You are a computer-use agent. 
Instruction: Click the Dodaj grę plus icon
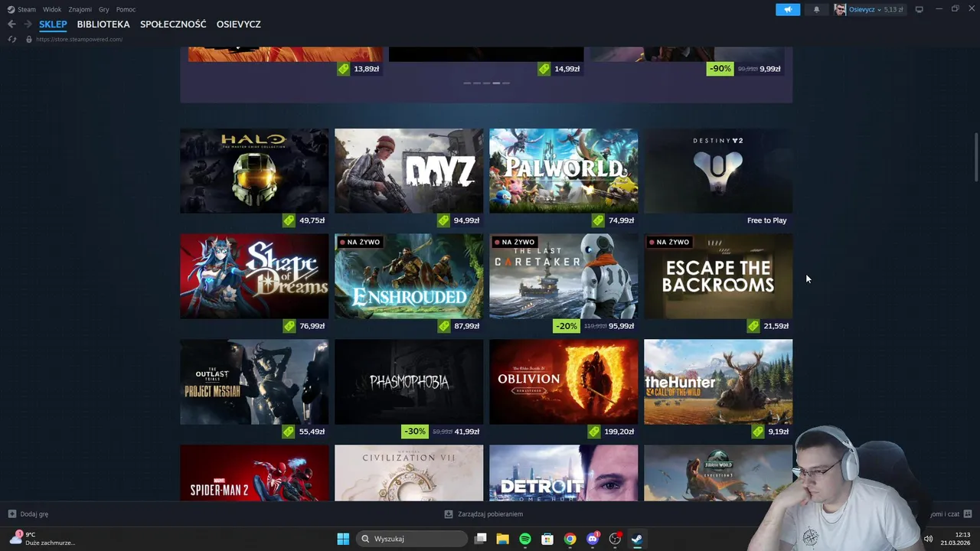click(x=12, y=514)
